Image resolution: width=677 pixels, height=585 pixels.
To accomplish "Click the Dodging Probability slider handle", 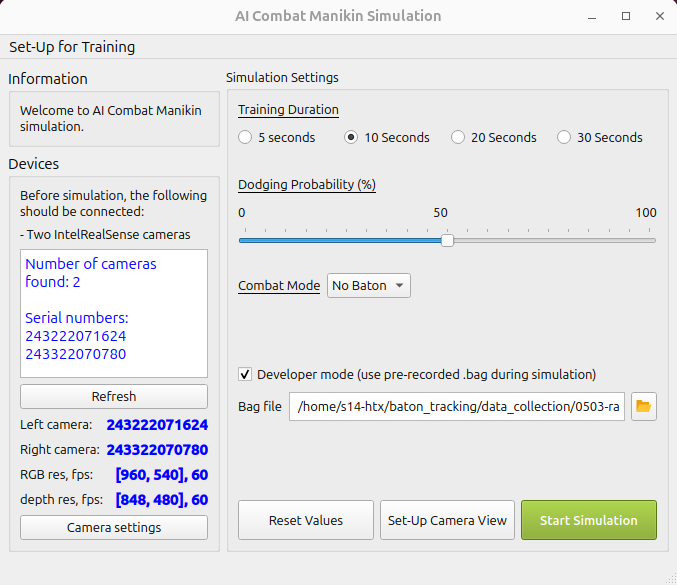I will point(447,240).
